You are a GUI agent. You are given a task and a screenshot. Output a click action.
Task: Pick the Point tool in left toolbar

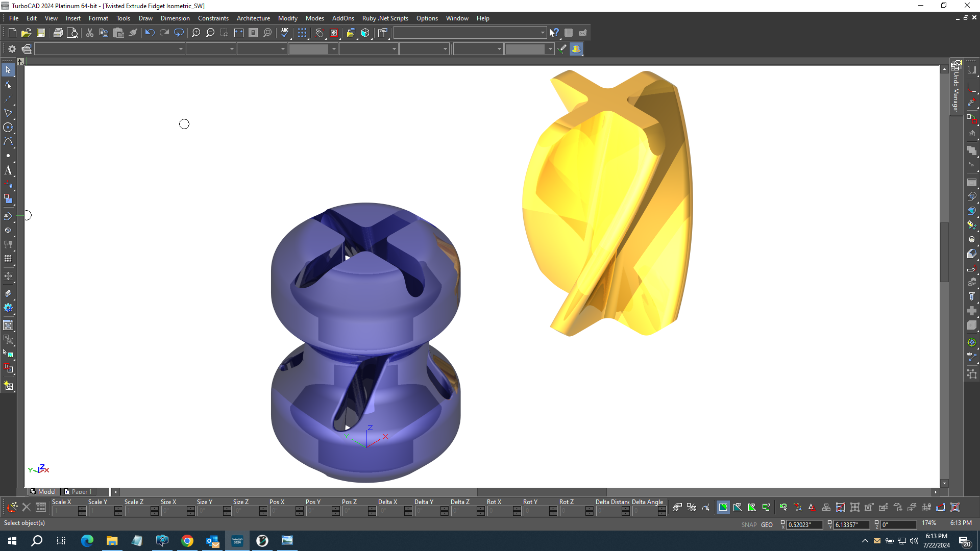coord(8,156)
